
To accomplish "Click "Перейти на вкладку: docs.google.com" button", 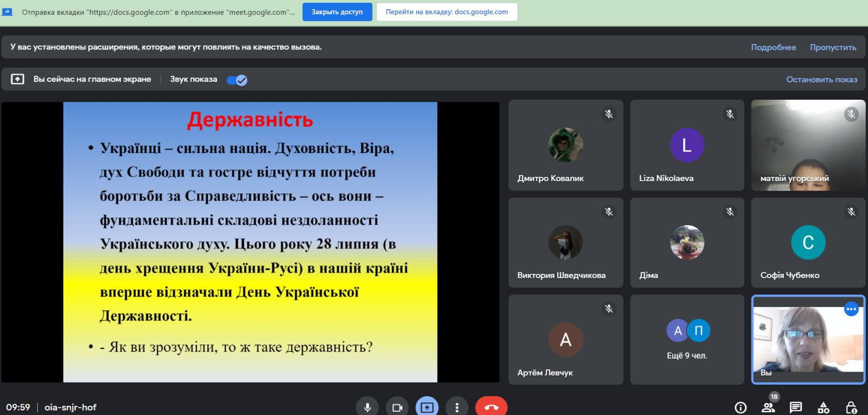I will (x=446, y=12).
